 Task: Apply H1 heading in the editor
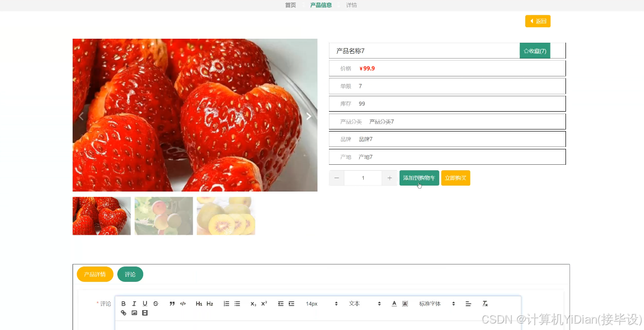click(x=199, y=303)
